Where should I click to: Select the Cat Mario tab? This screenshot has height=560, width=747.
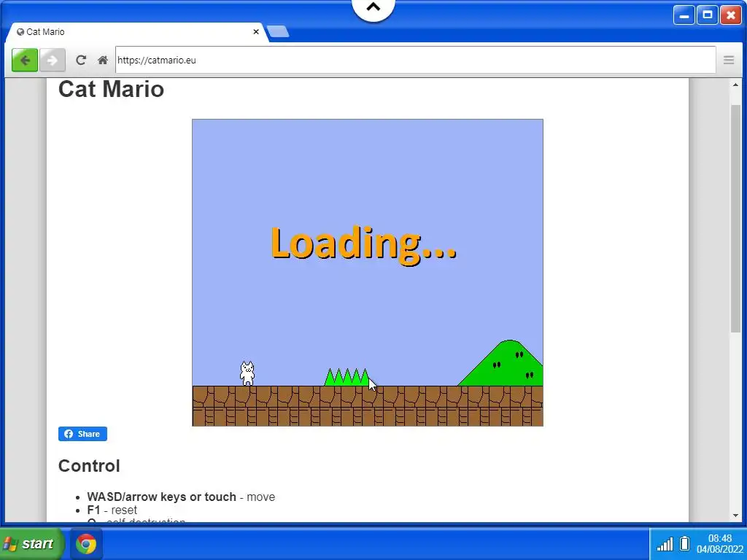pos(136,32)
